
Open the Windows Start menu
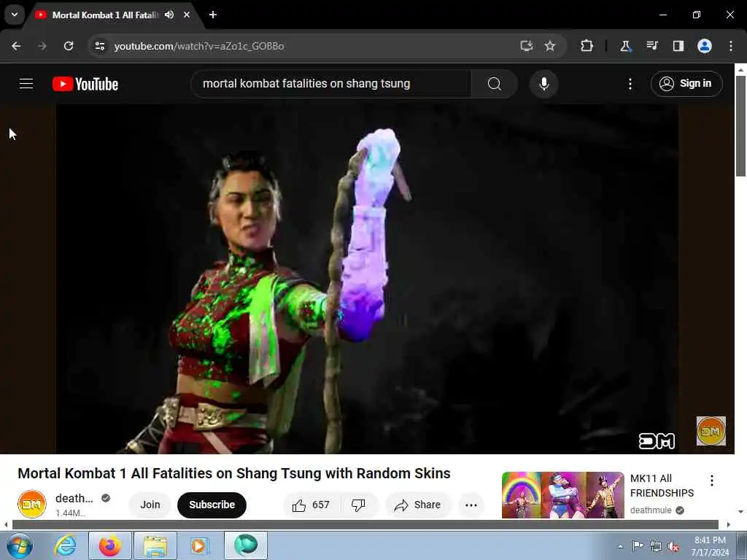[19, 545]
